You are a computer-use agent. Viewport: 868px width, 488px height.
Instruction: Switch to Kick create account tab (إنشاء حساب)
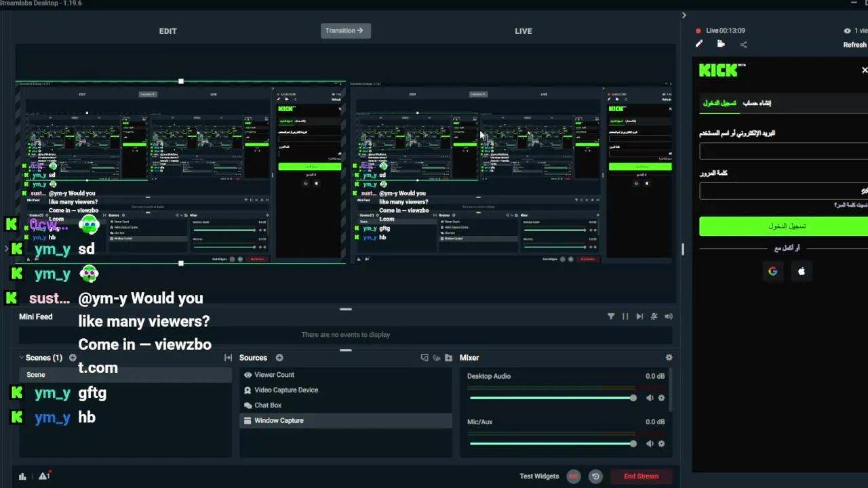click(757, 103)
